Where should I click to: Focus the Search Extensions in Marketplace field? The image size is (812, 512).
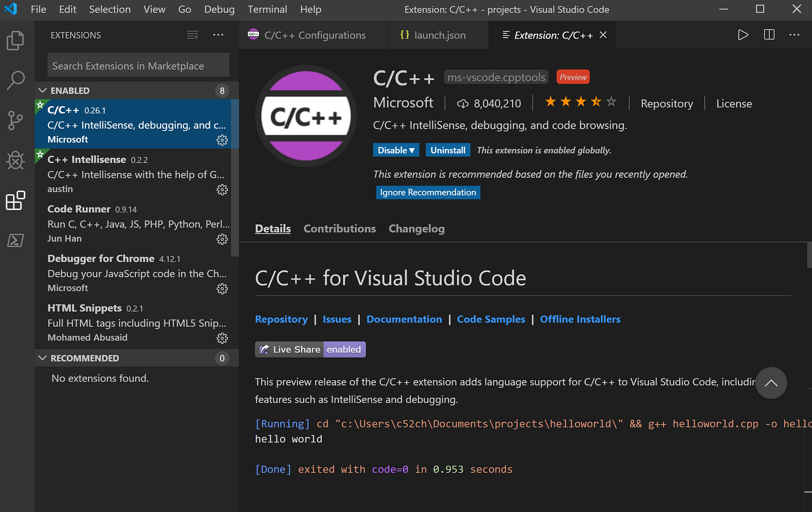[x=138, y=66]
